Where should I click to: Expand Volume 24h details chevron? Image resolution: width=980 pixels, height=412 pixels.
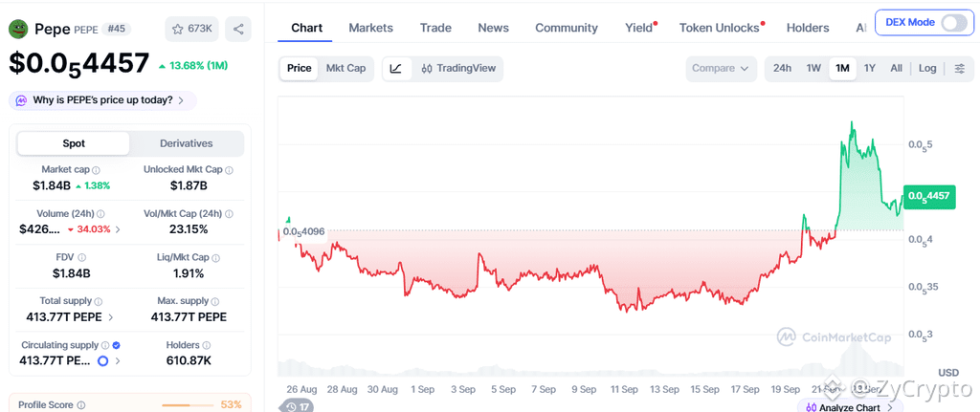[118, 229]
